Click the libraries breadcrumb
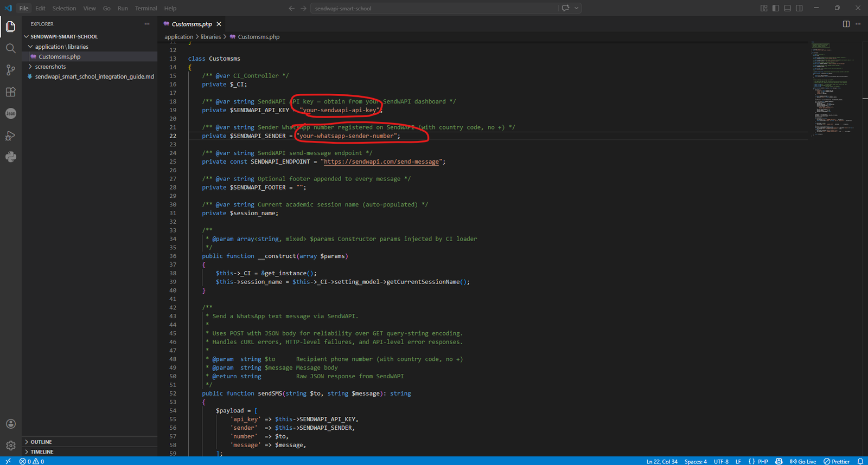 coord(210,37)
